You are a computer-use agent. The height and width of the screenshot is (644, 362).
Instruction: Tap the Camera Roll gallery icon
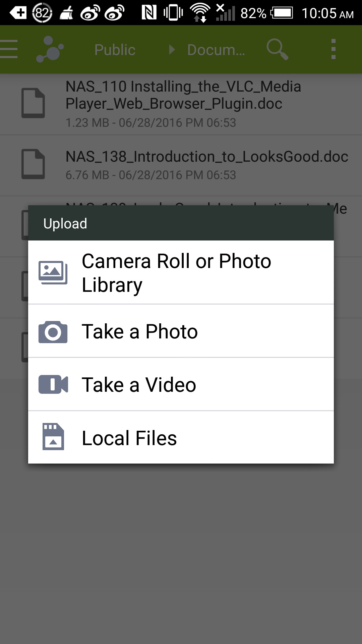53,272
